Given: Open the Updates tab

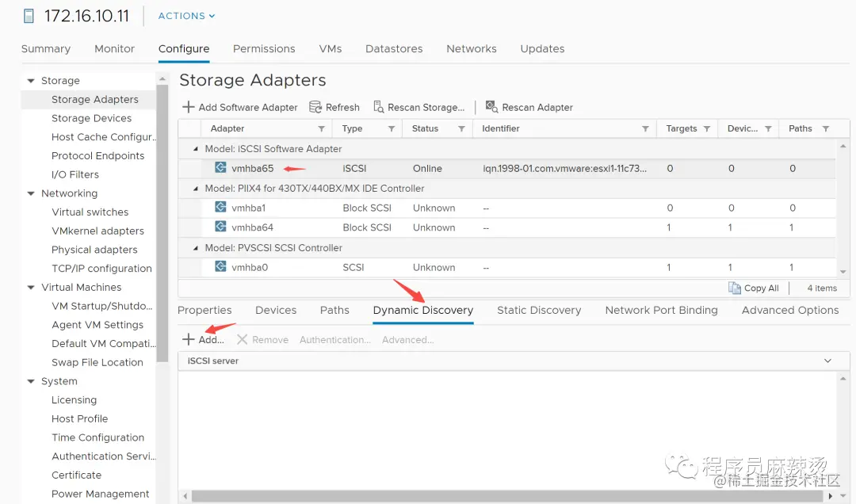Looking at the screenshot, I should click(542, 48).
